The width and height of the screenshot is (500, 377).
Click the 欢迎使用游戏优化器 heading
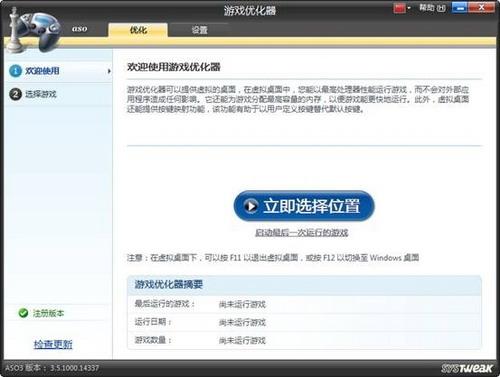point(174,67)
